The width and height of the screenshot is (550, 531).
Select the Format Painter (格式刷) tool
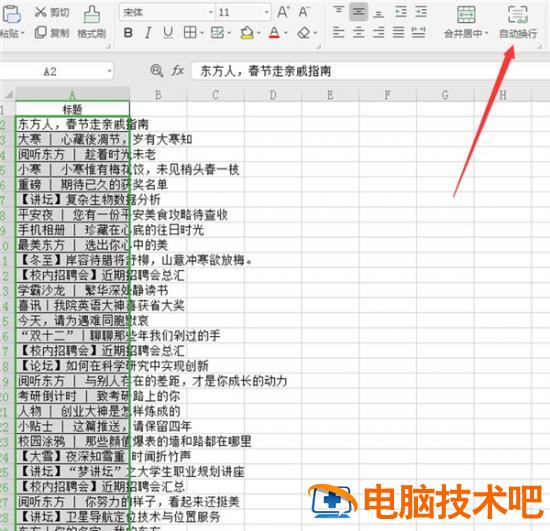point(92,22)
